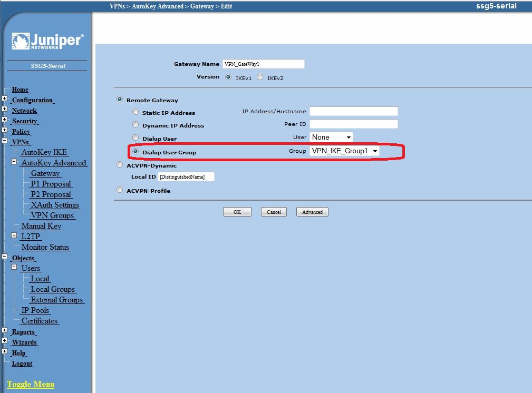Open Manual Key tree link
Screen dimensions: 532x393
tap(42, 226)
